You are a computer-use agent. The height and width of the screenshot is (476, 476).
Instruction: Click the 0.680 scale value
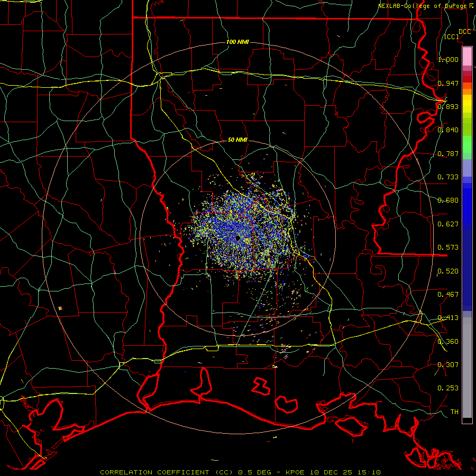tap(448, 200)
